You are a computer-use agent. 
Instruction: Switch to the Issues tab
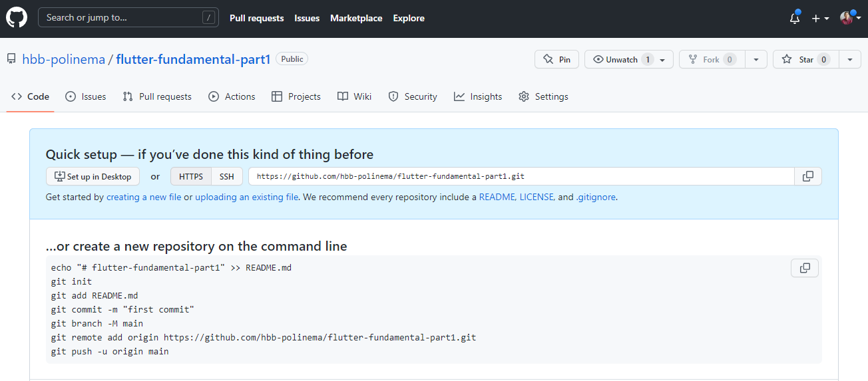click(x=86, y=96)
